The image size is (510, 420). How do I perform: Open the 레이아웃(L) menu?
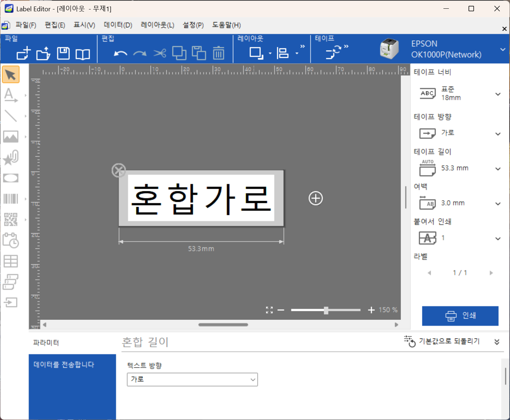(x=158, y=25)
